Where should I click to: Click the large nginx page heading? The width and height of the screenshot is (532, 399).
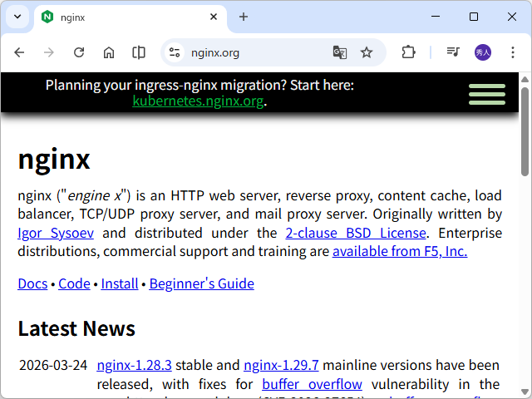(x=54, y=159)
